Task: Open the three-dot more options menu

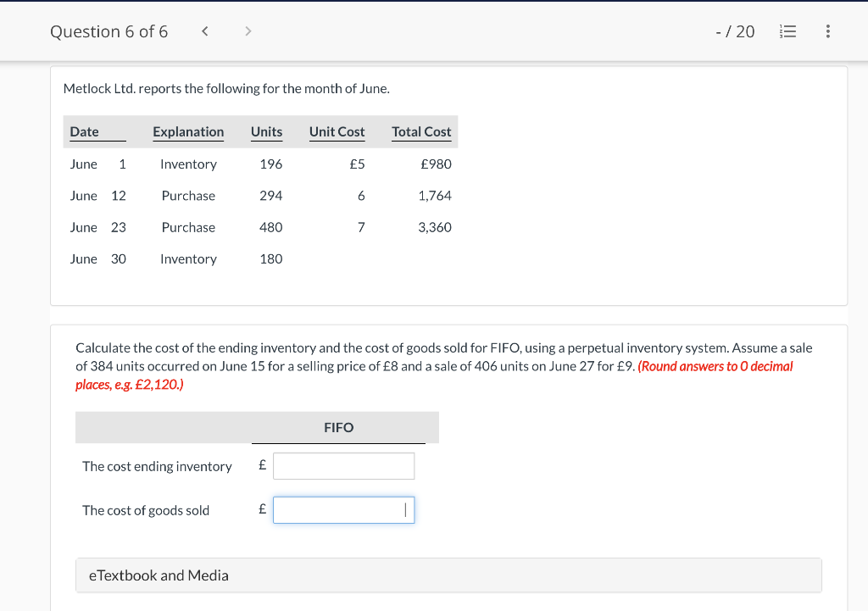Action: coord(827,31)
